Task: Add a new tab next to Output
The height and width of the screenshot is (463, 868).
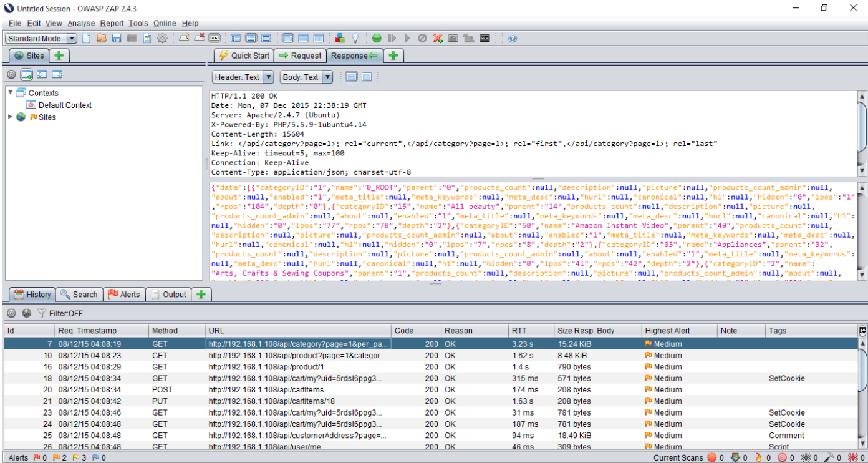Action: click(x=201, y=295)
